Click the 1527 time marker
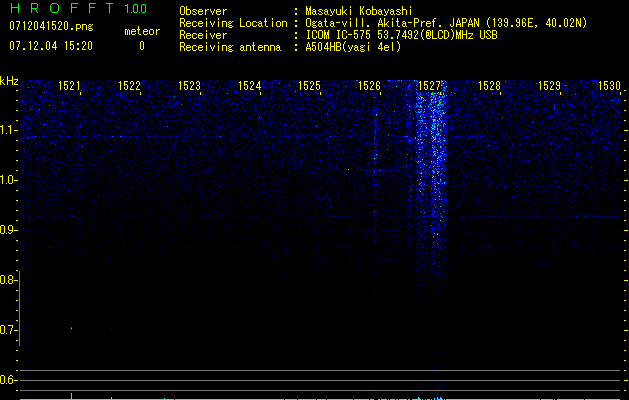Screen dimensions: 629x400 pos(429,86)
